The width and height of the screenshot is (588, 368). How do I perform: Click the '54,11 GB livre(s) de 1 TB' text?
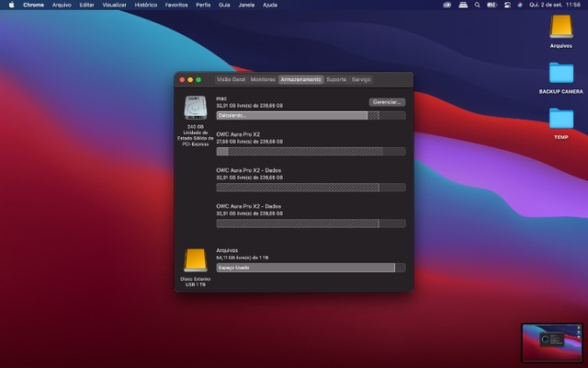(243, 258)
